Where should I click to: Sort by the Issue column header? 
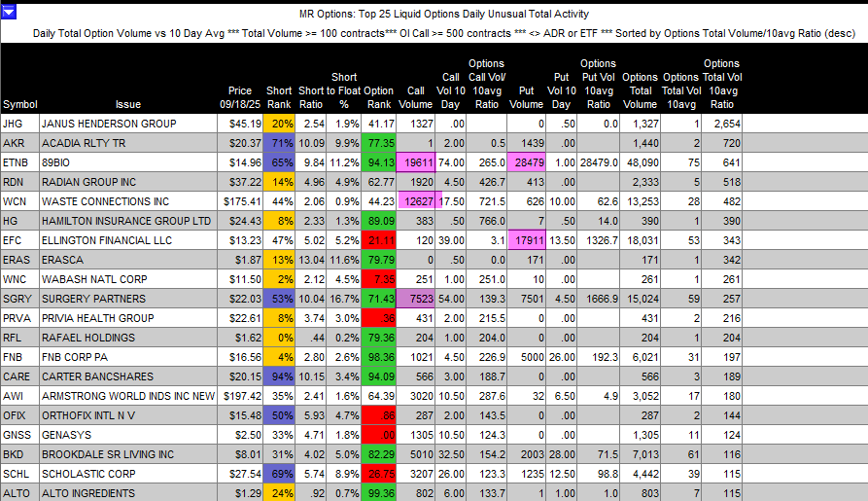[127, 104]
